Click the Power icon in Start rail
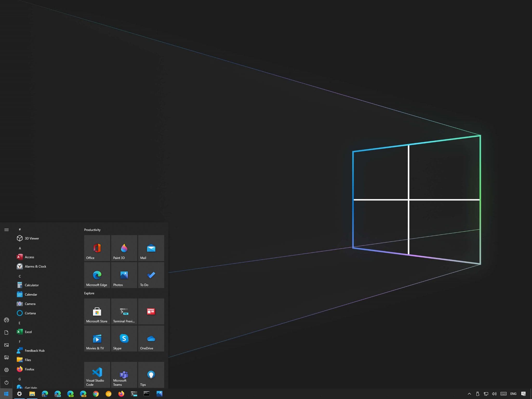Image resolution: width=532 pixels, height=399 pixels. pos(6,382)
